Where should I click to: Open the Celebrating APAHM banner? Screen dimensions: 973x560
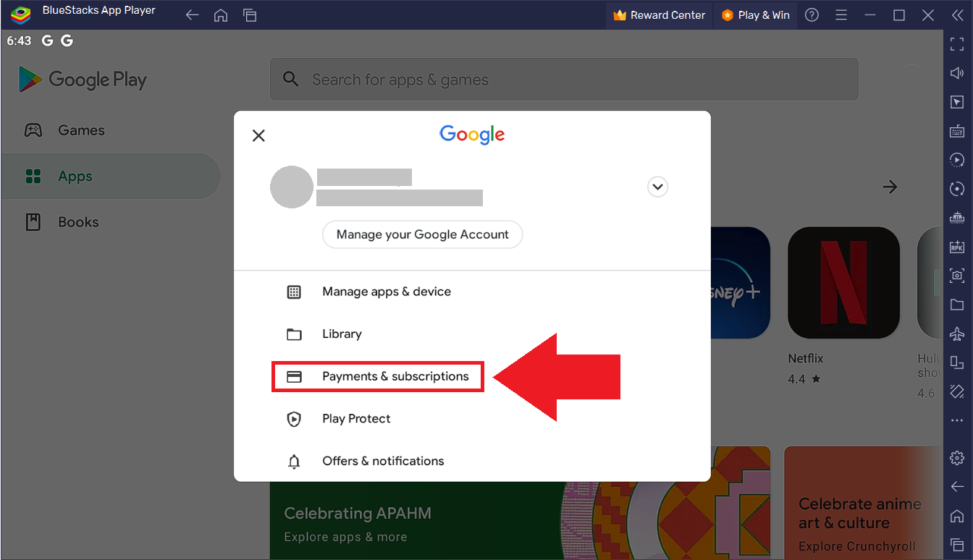point(520,503)
